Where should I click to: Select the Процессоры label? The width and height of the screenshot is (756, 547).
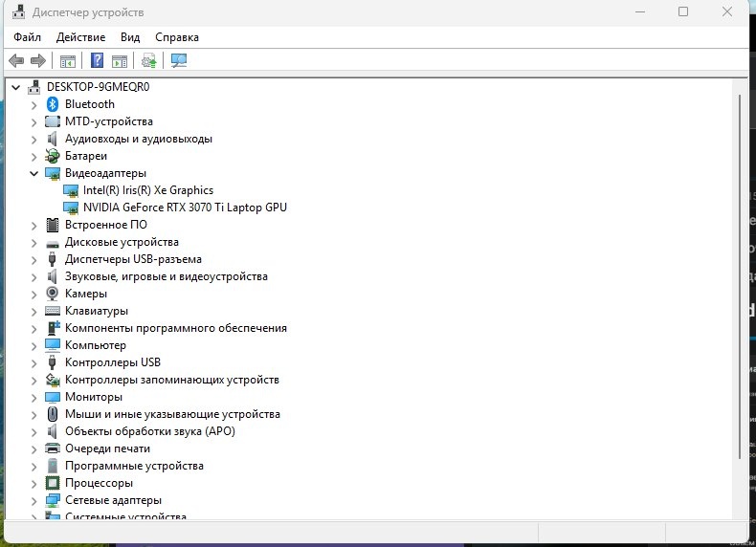(x=99, y=483)
